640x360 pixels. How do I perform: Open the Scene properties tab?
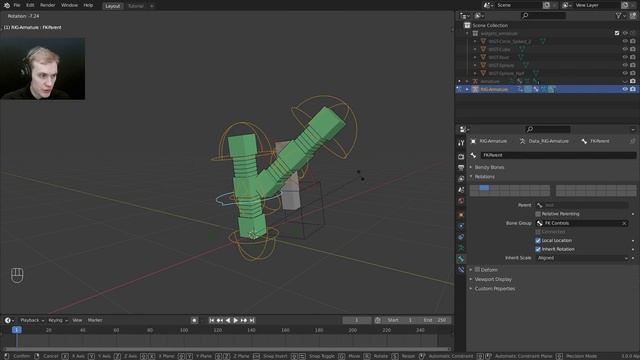[x=461, y=190]
